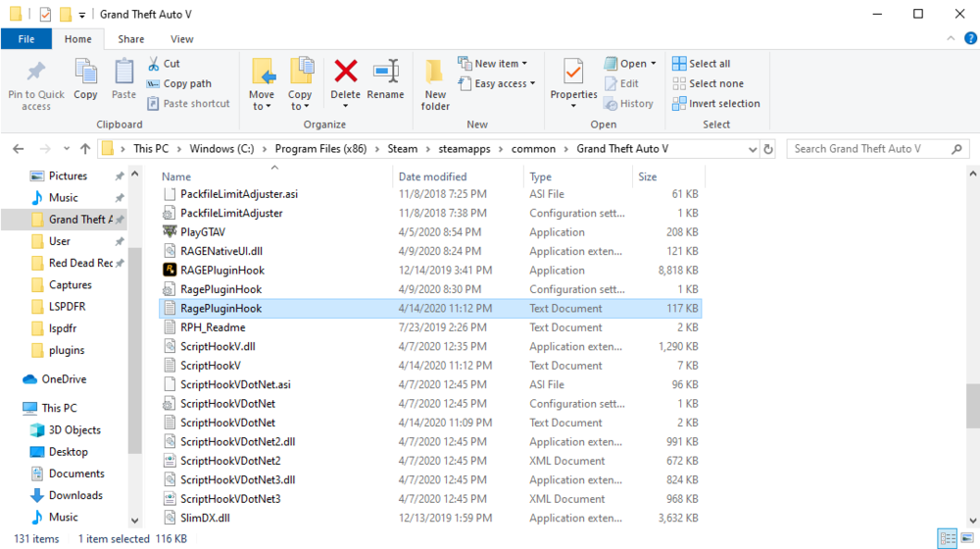This screenshot has width=980, height=549.
Task: Open the File menu tab
Action: 26,39
